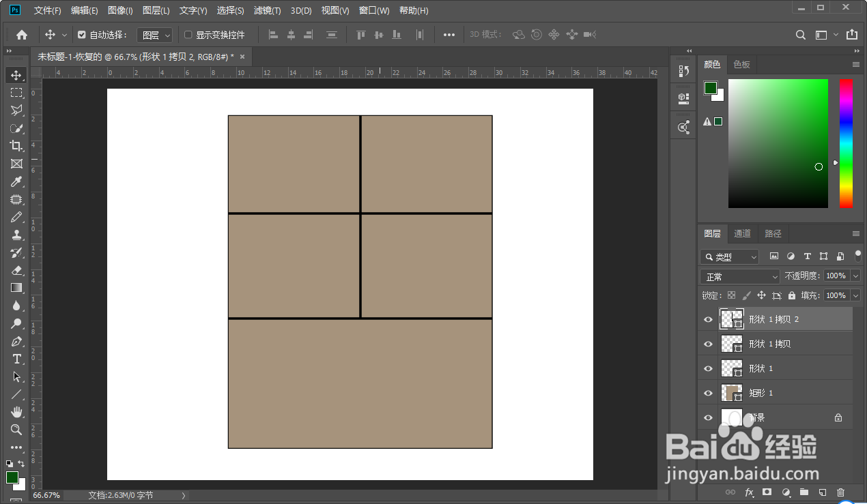The width and height of the screenshot is (867, 504).
Task: Open the 色板 panel tab
Action: coord(742,63)
